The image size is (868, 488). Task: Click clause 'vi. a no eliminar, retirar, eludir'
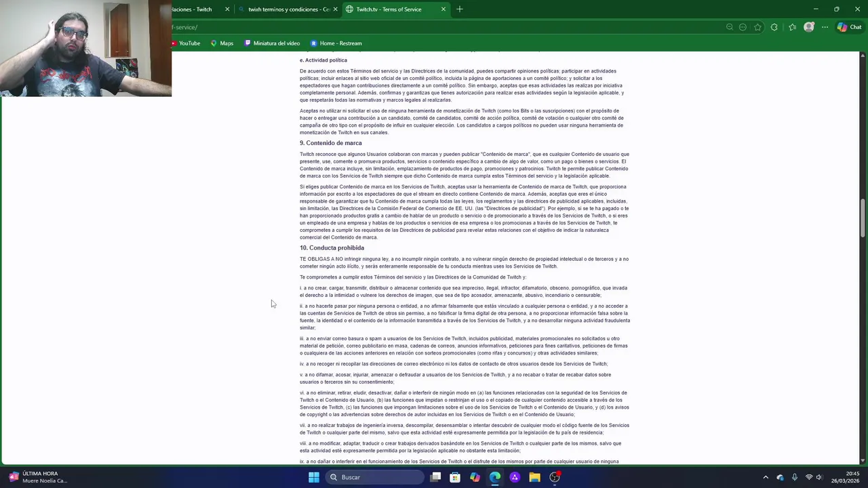pyautogui.click(x=465, y=403)
